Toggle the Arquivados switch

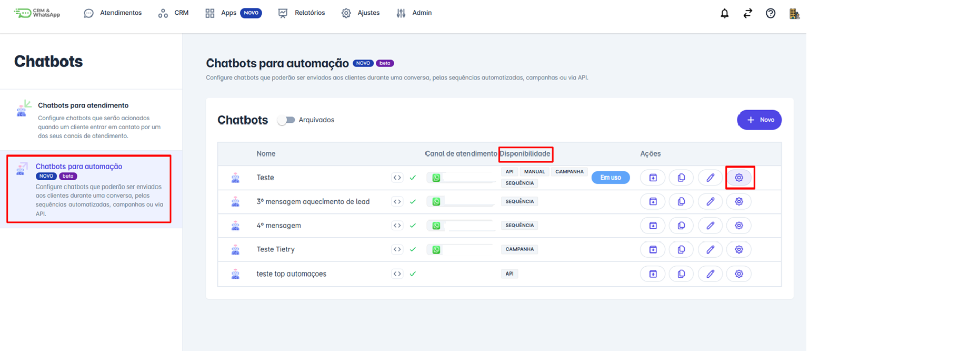click(x=286, y=120)
